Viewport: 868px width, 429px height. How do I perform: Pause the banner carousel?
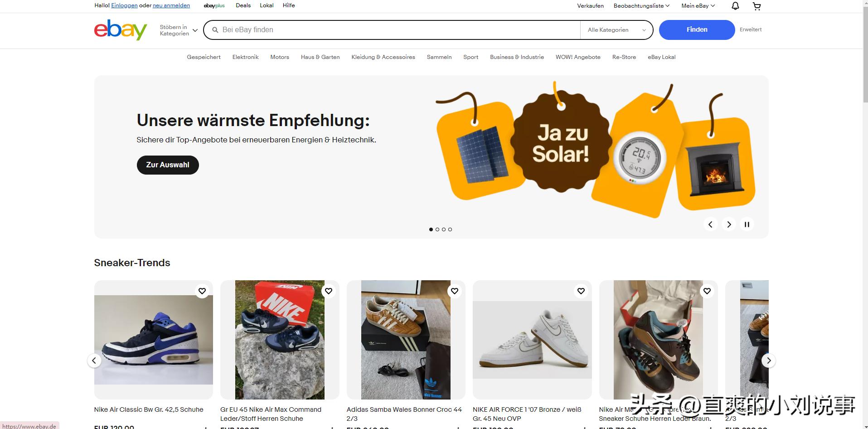click(x=747, y=224)
